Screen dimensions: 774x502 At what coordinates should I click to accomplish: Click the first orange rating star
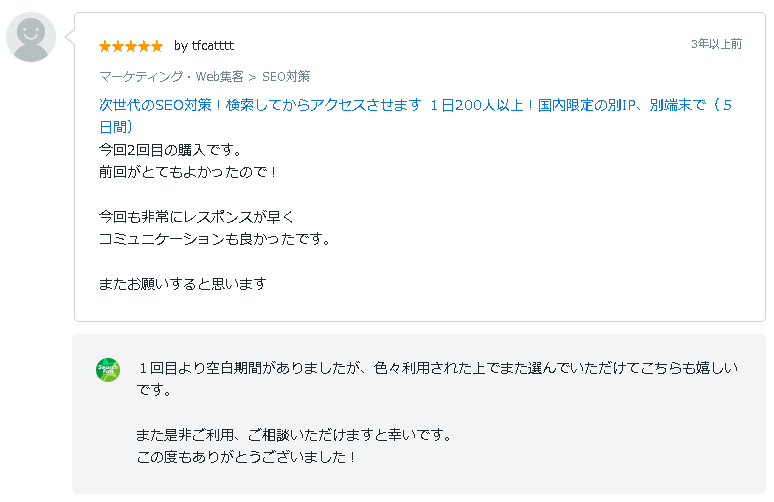(x=105, y=46)
